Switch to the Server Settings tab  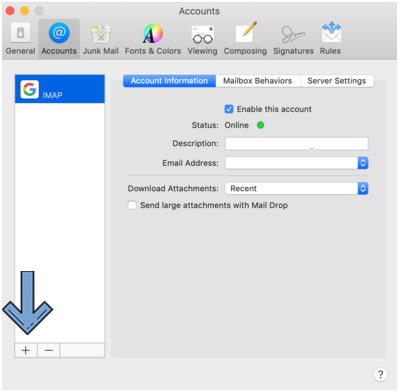click(x=337, y=81)
